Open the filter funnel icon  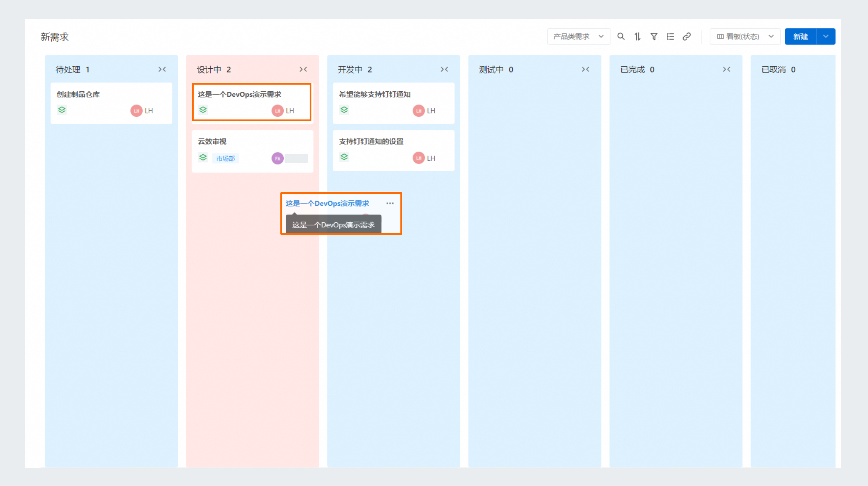pos(654,36)
